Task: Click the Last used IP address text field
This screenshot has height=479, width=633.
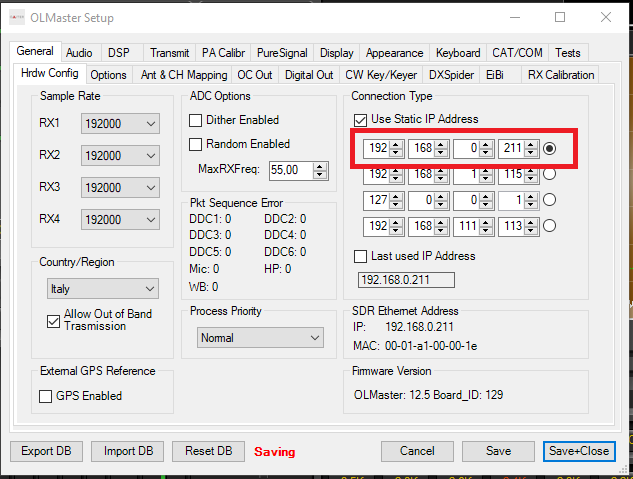Action: click(x=406, y=280)
